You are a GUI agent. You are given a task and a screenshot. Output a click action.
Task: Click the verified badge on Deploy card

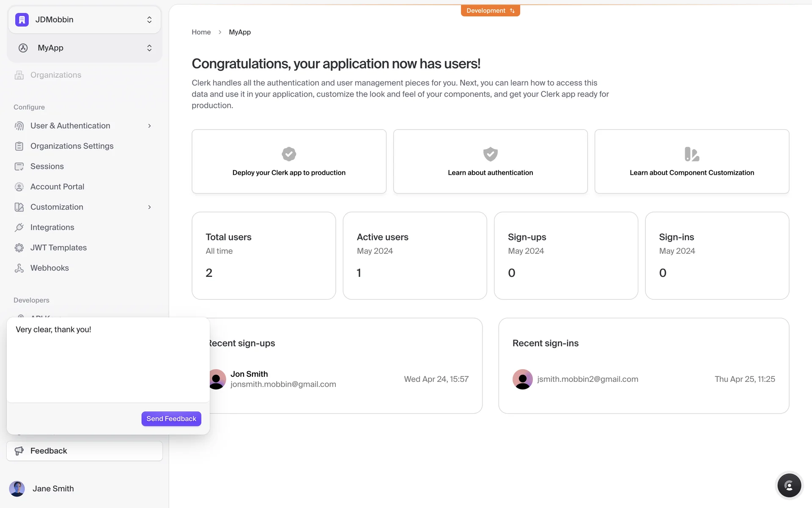289,154
